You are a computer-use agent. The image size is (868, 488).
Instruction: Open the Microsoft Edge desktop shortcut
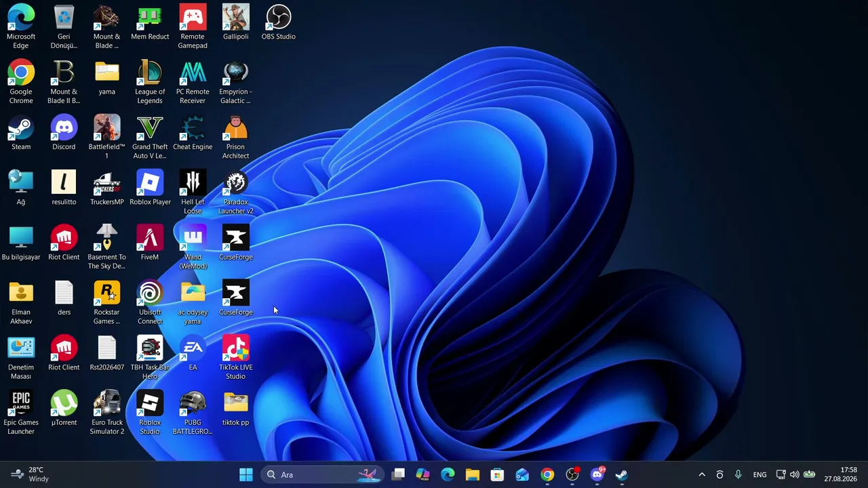[x=21, y=27]
